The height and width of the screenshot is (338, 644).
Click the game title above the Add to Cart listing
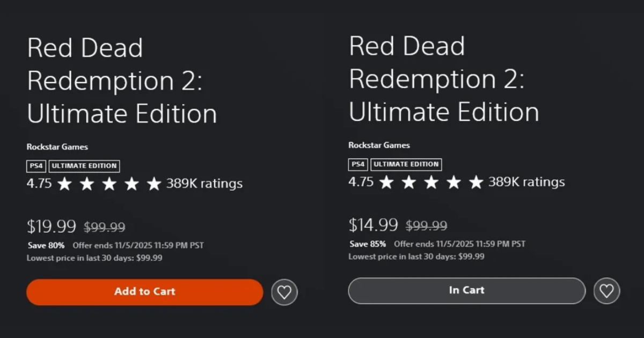point(122,81)
